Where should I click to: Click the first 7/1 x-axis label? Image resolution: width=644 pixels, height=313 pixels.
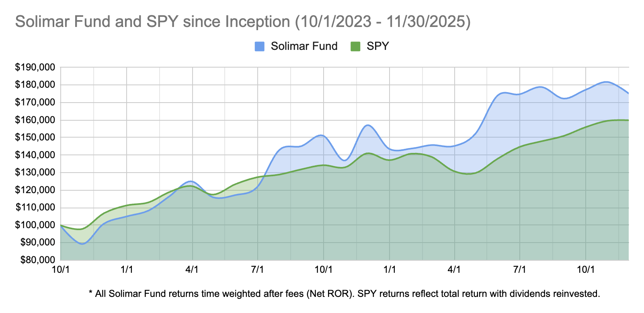pyautogui.click(x=258, y=270)
